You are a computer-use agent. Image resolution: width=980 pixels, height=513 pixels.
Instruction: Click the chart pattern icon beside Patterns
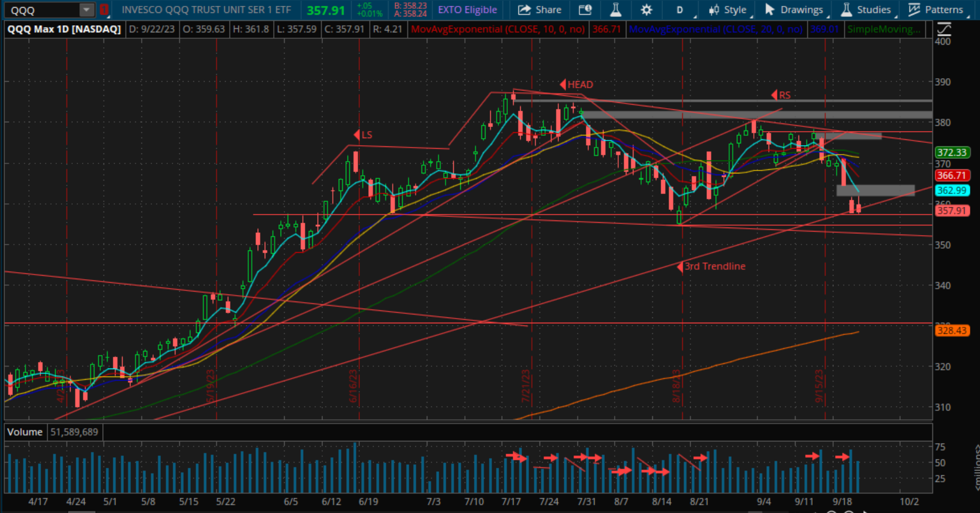pyautogui.click(x=914, y=9)
